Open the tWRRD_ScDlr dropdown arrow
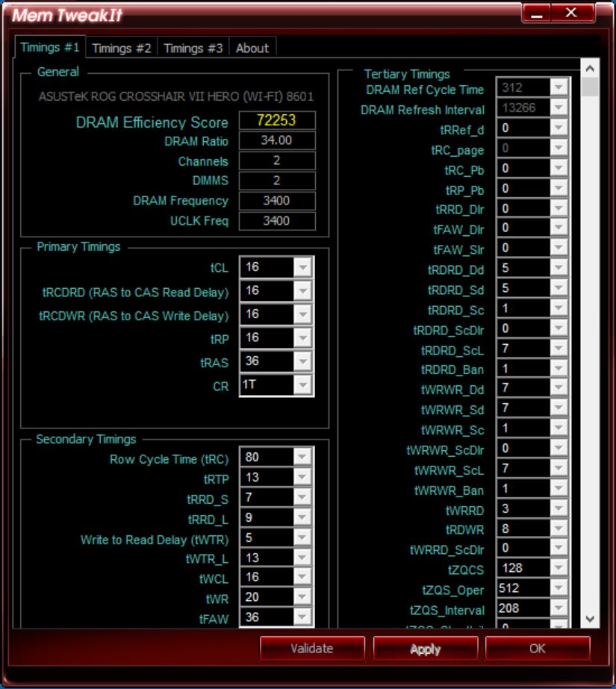The height and width of the screenshot is (689, 616). (x=559, y=547)
